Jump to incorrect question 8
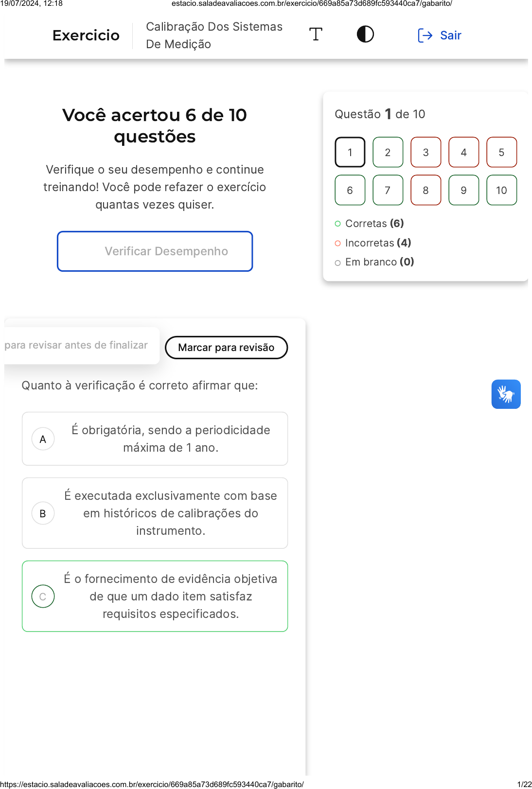 [426, 191]
